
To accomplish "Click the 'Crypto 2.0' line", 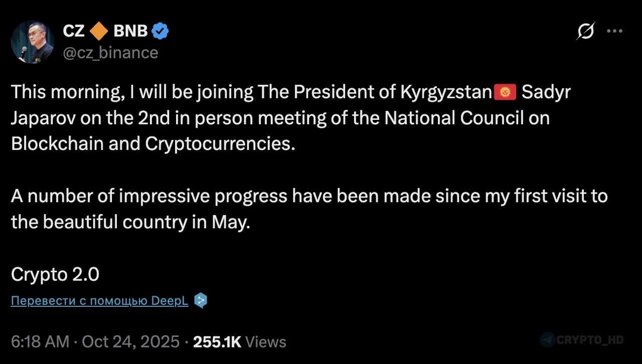I will pos(55,275).
